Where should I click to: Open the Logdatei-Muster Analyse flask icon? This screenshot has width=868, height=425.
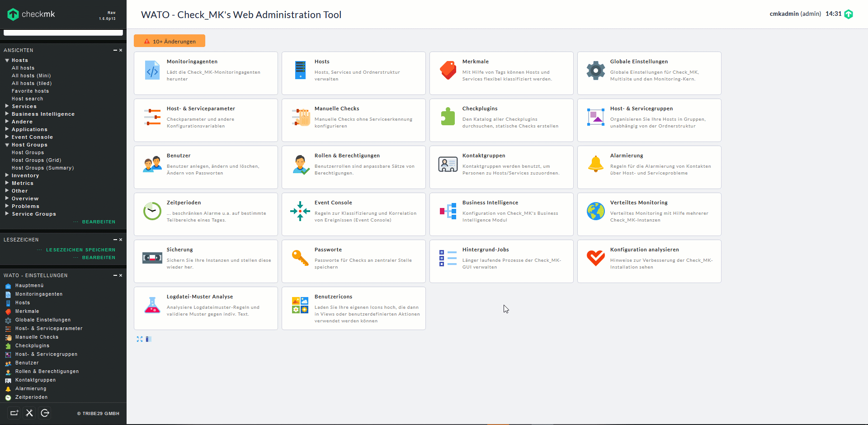[152, 305]
